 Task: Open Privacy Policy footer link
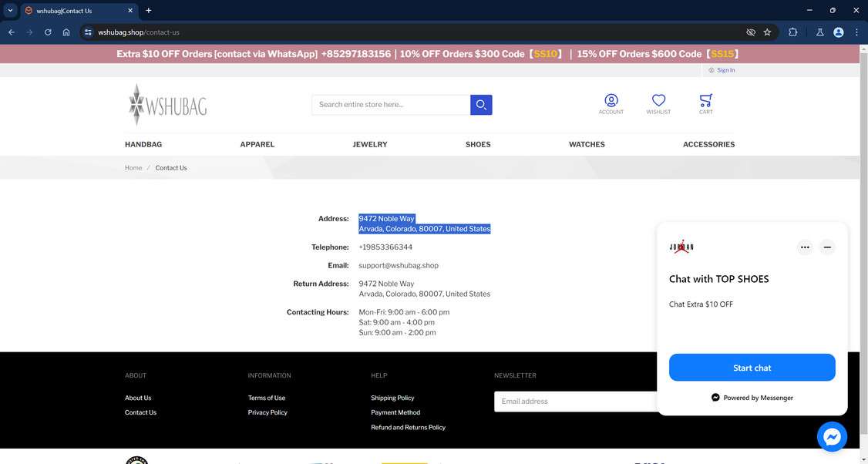click(267, 412)
